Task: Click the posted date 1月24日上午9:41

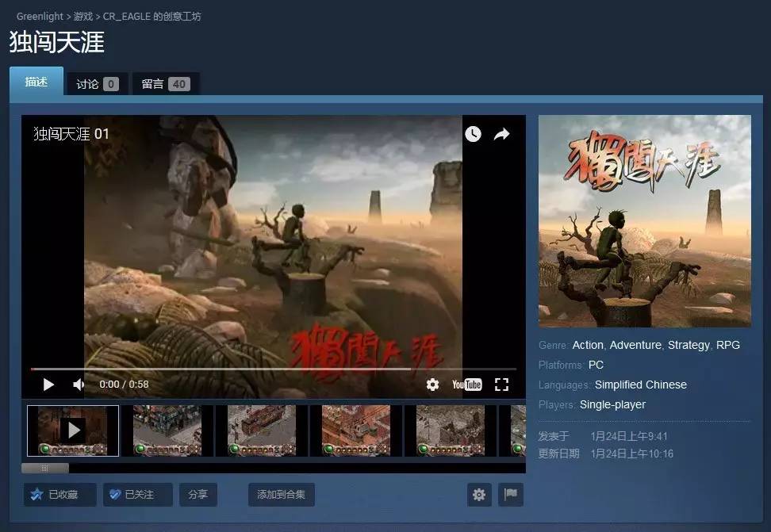Action: (x=629, y=436)
